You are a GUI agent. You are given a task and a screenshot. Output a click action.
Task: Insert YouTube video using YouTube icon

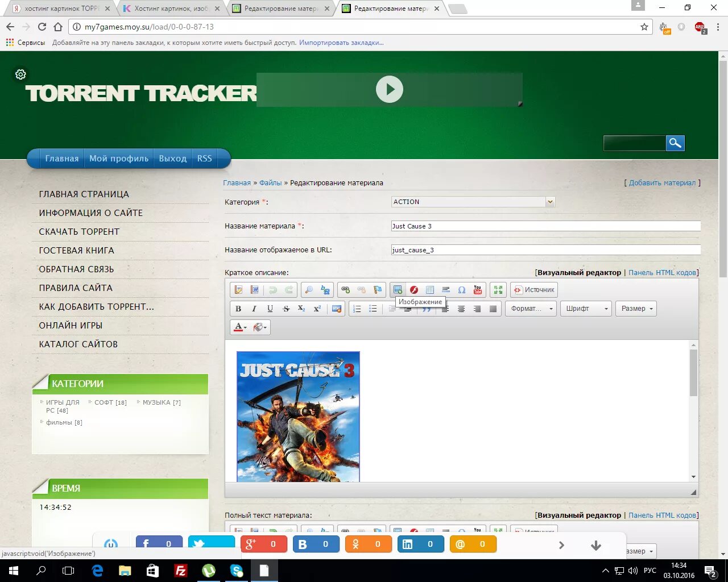(x=478, y=290)
